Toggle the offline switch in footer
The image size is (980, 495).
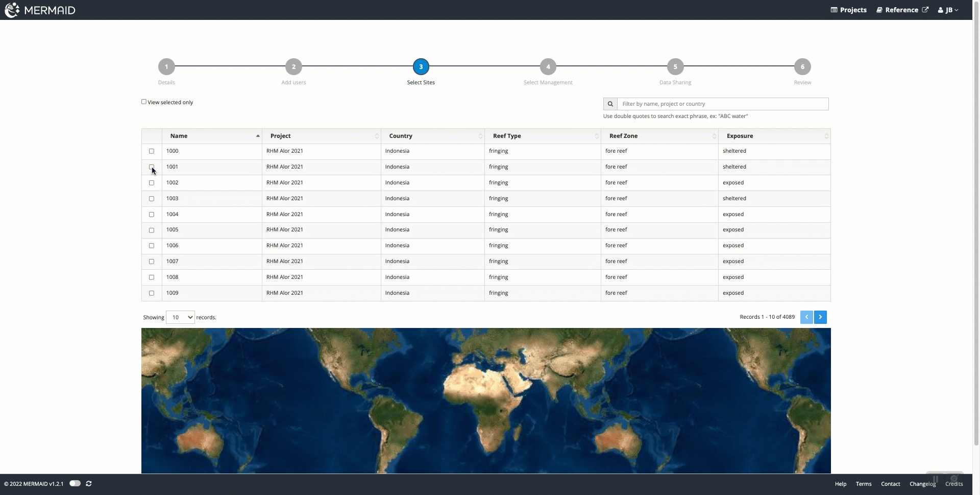click(75, 484)
